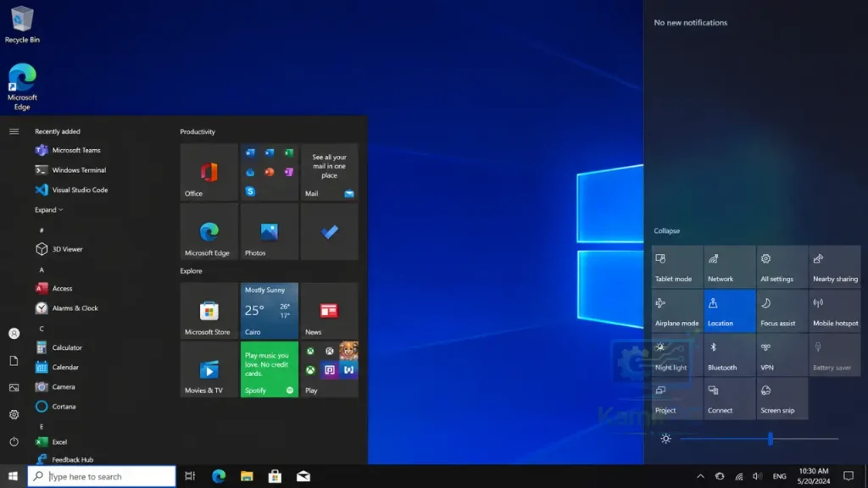The height and width of the screenshot is (488, 868).
Task: Open Network quick action
Action: point(730,267)
